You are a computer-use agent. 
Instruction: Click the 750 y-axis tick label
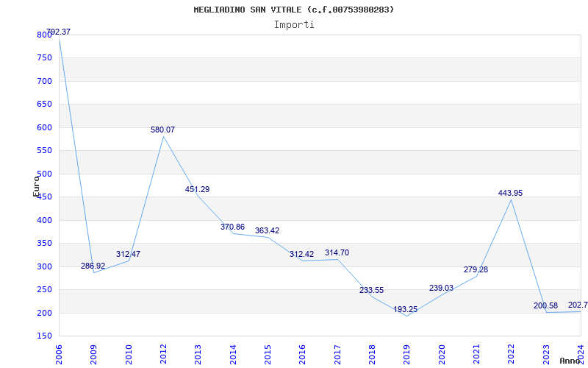tap(44, 58)
